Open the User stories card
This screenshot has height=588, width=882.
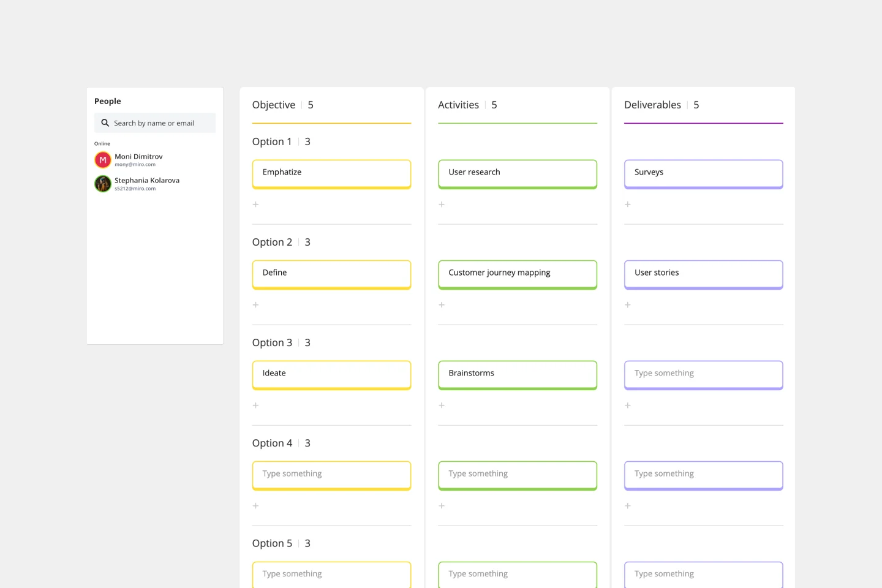point(704,275)
